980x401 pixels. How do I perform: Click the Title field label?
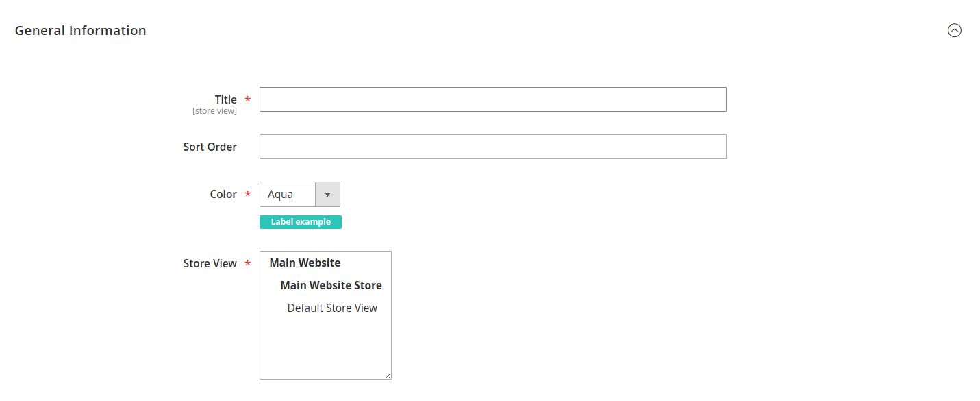click(225, 99)
